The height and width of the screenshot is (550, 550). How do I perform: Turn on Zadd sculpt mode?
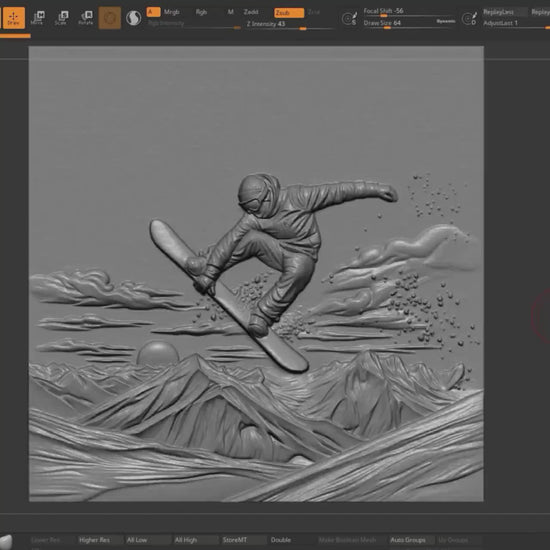pyautogui.click(x=251, y=12)
